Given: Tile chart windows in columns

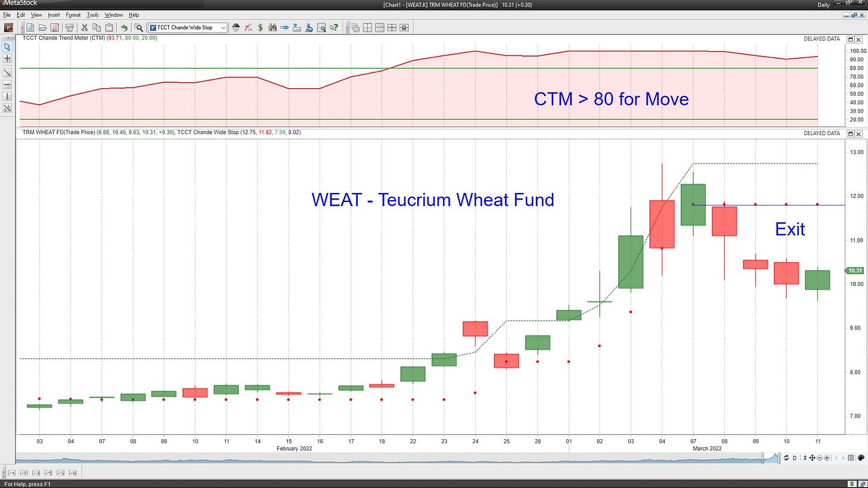Looking at the screenshot, I should point(367,27).
